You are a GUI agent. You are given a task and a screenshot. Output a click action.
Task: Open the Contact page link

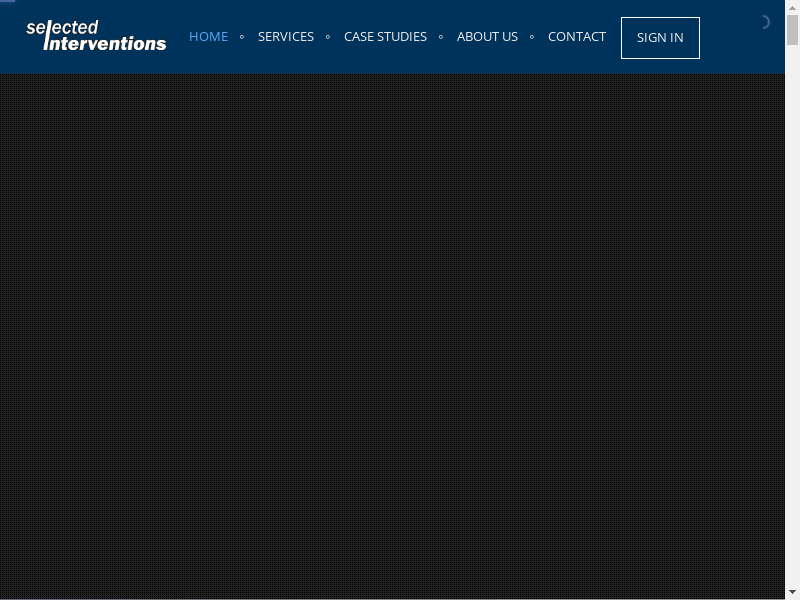(x=576, y=37)
